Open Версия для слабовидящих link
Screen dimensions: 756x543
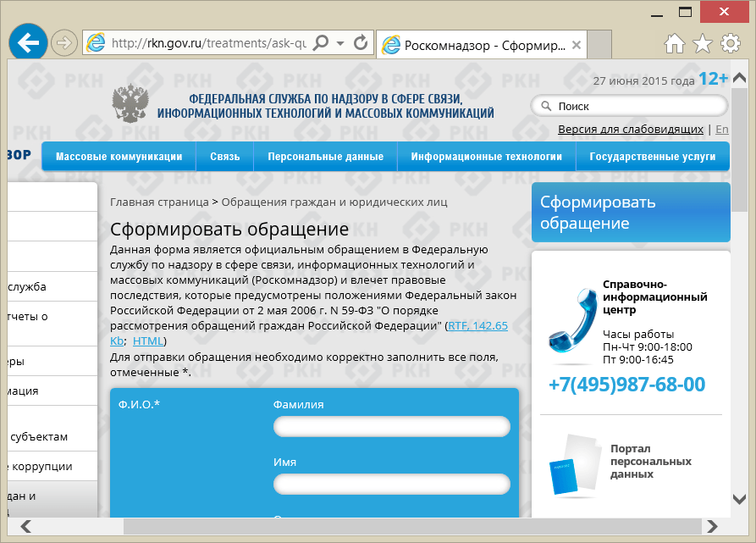pyautogui.click(x=630, y=130)
